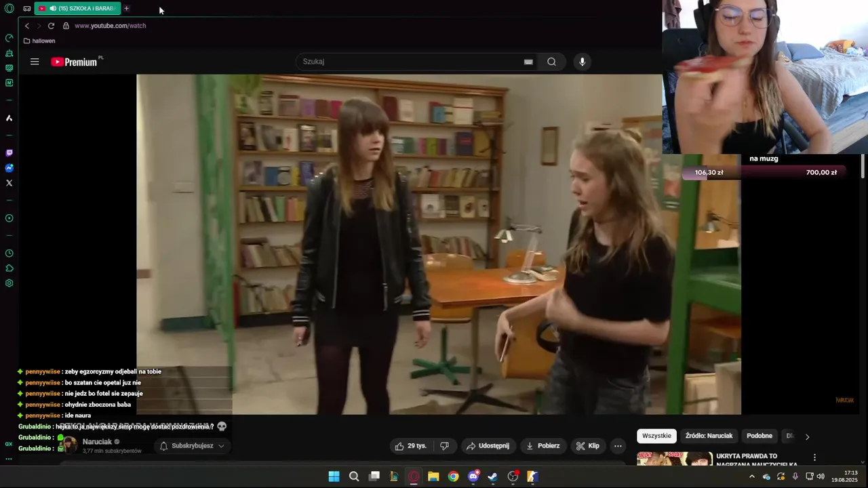Click the address bar URL youtube.com/watch
This screenshot has height=488, width=868.
[x=111, y=26]
